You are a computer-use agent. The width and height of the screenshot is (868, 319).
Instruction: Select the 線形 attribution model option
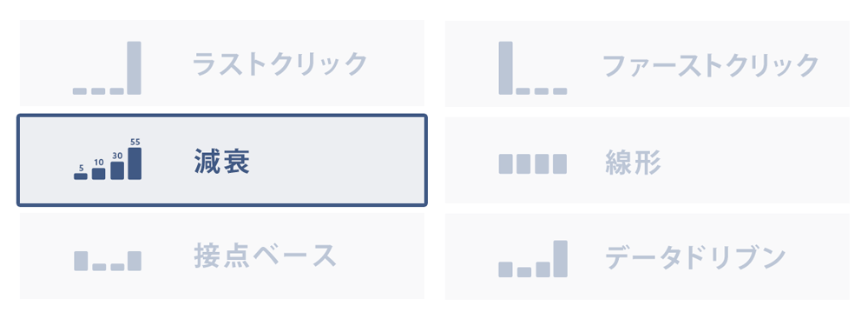tap(648, 160)
